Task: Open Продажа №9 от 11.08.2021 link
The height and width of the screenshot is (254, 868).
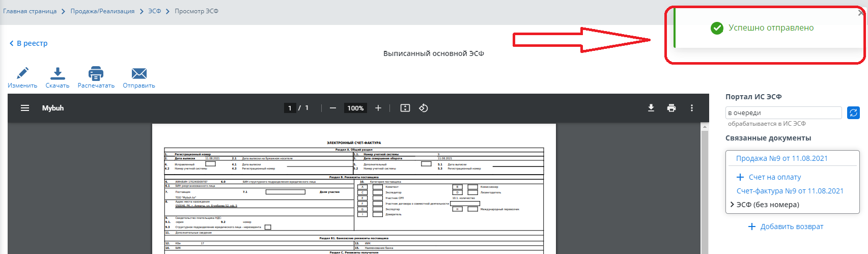Action: (x=781, y=158)
